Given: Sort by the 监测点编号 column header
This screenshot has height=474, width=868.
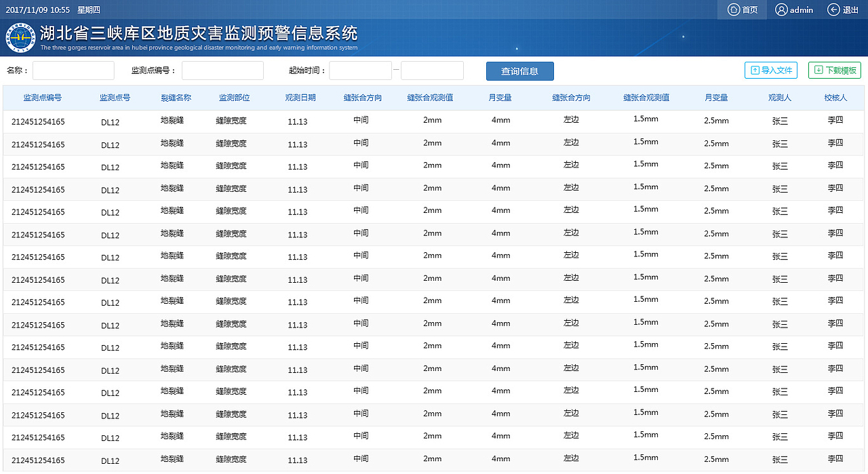Looking at the screenshot, I should pos(43,98).
